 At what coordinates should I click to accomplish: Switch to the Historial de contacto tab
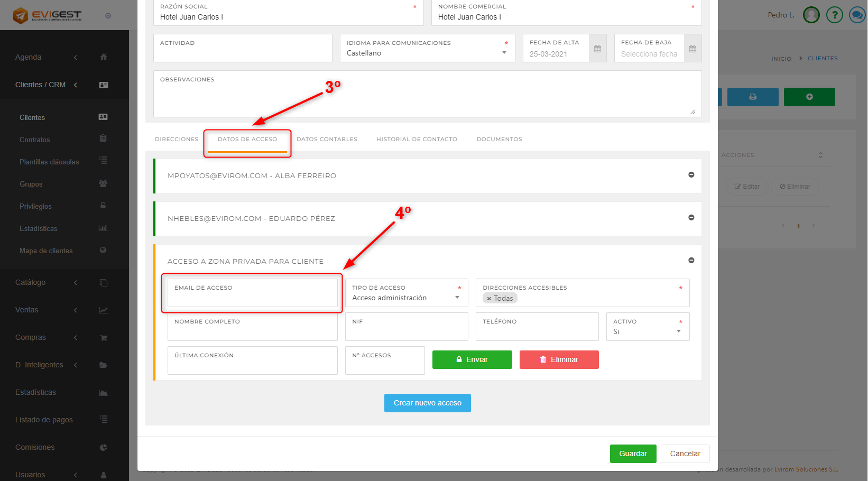417,140
